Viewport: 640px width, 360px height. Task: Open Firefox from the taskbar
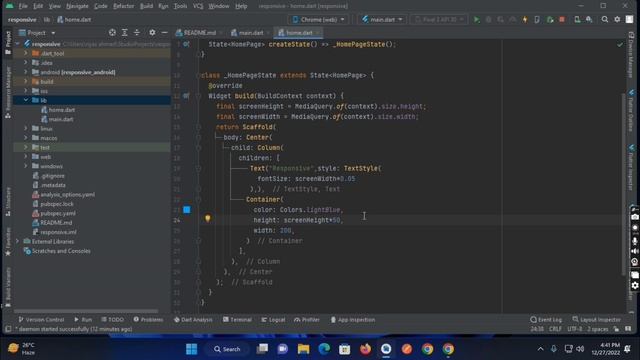tap(365, 349)
